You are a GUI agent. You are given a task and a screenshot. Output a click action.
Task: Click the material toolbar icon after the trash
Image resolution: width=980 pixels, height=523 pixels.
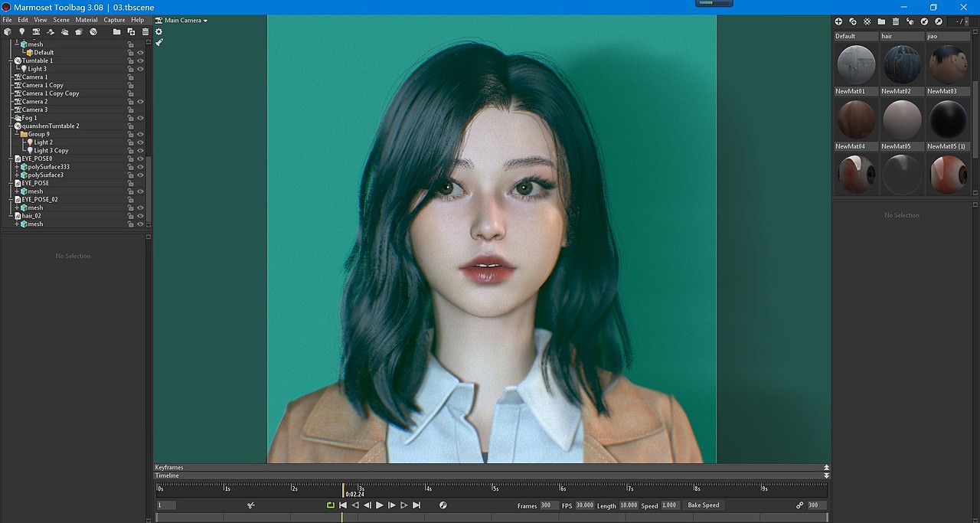point(910,21)
